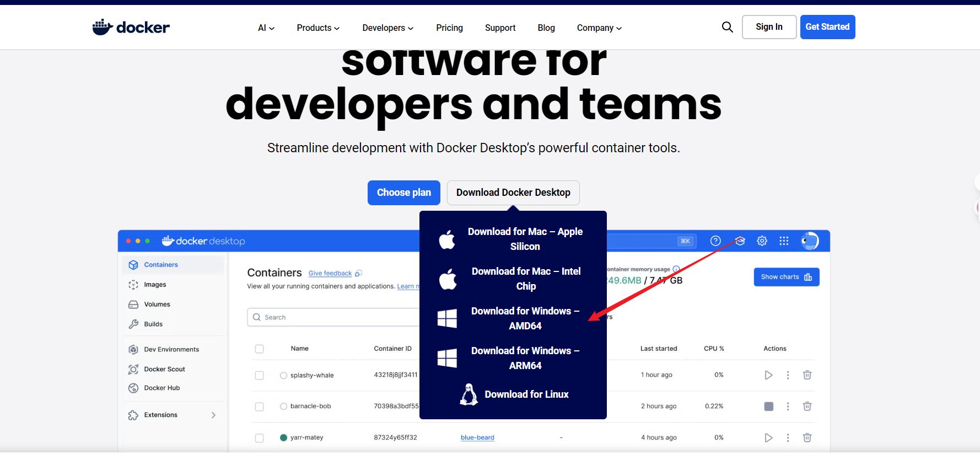The image size is (980, 459).
Task: Open the Give feedback link
Action: pos(330,274)
